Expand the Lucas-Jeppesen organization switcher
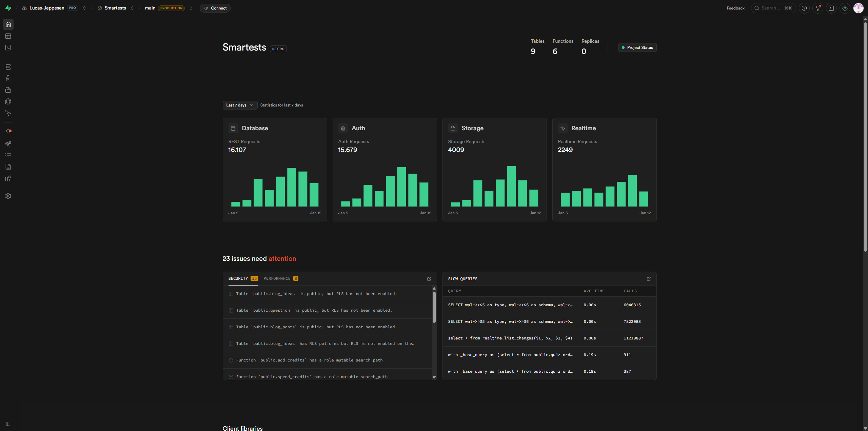This screenshot has height=431, width=868. (x=84, y=8)
